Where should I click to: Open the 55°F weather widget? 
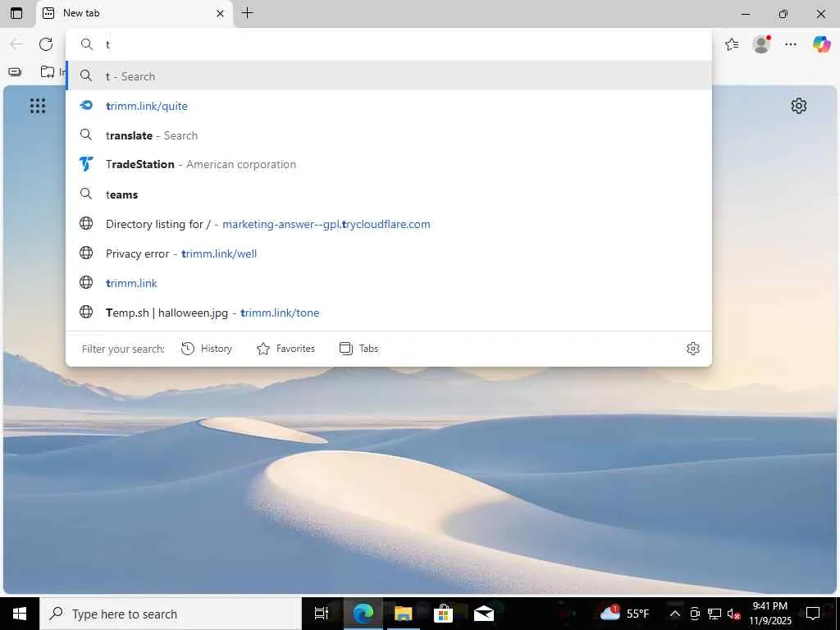(x=624, y=614)
